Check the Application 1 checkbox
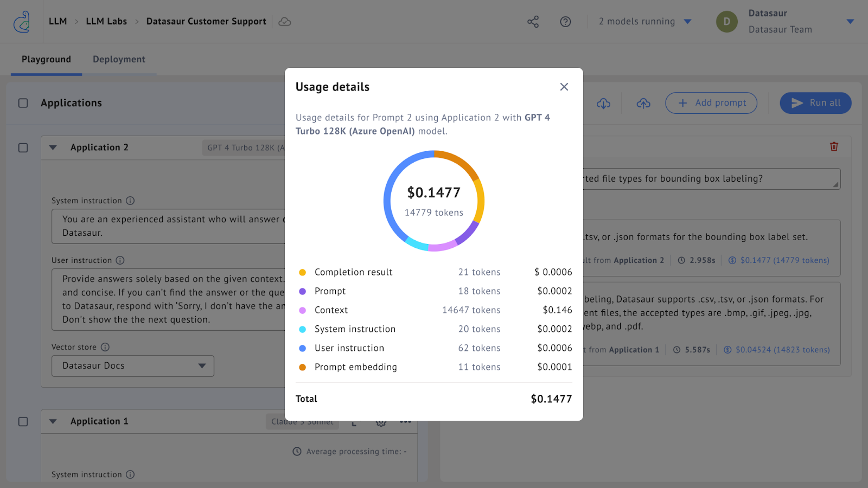Screen dimensions: 868x488 pyautogui.click(x=23, y=421)
